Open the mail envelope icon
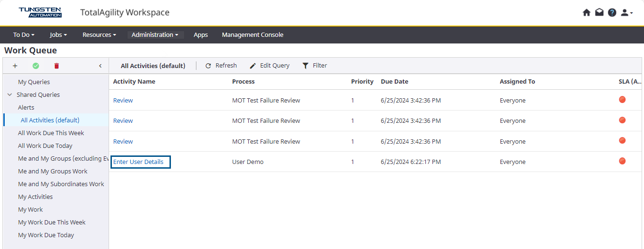Screen dimensions: 644x249 coord(599,13)
